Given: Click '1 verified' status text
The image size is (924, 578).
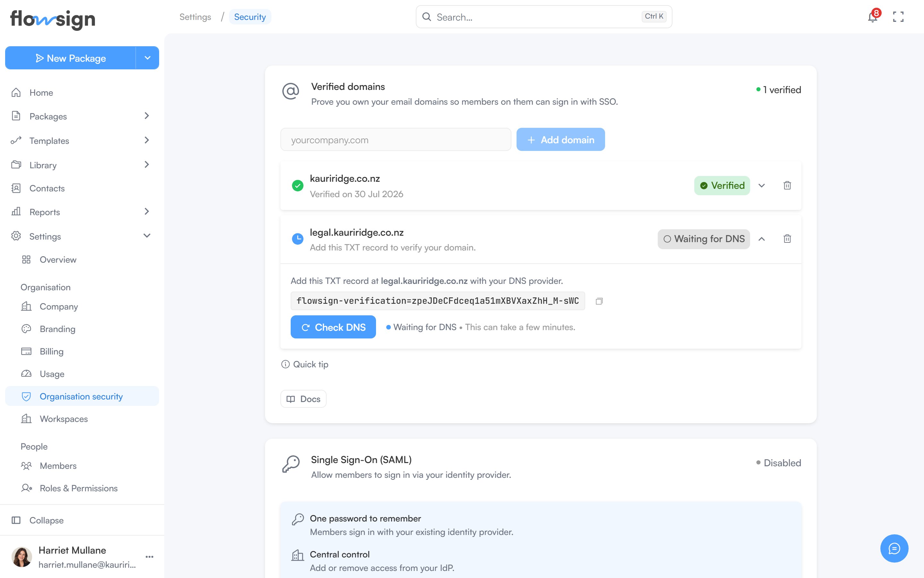Looking at the screenshot, I should point(782,90).
